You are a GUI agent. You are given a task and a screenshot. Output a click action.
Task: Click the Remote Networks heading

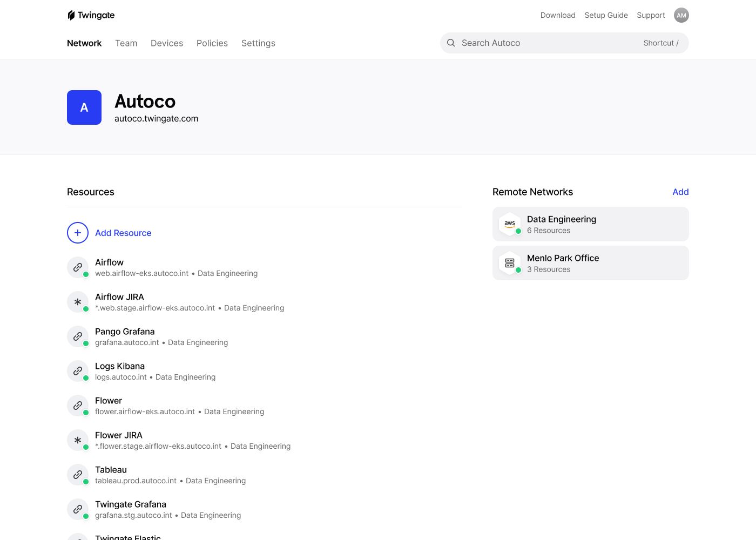[x=532, y=192]
